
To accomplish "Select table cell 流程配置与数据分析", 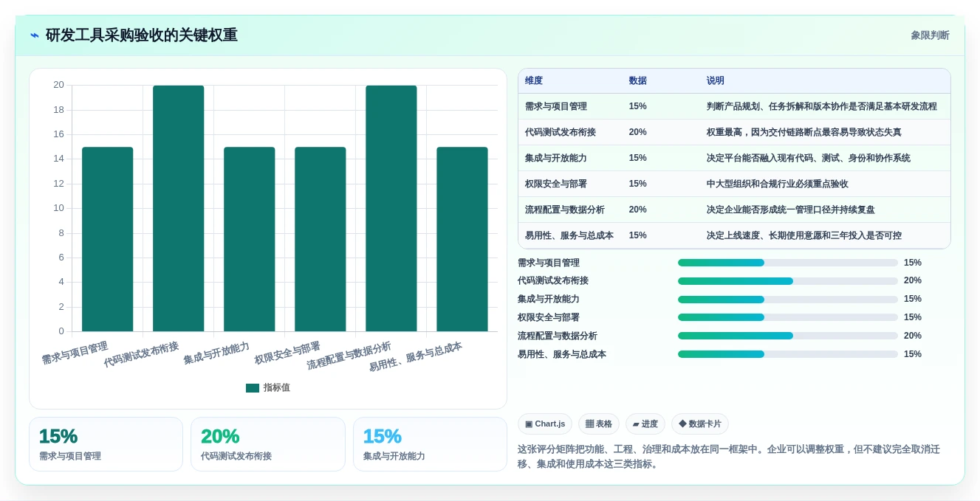I will click(565, 210).
